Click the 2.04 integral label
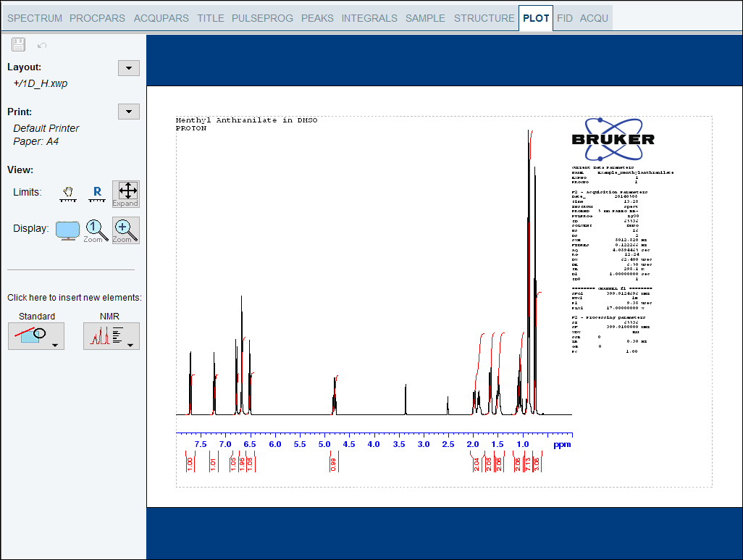Image resolution: width=743 pixels, height=560 pixels. pos(477,464)
